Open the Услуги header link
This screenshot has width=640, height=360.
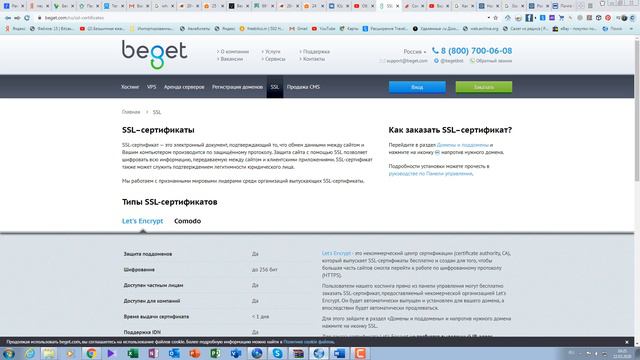271,52
